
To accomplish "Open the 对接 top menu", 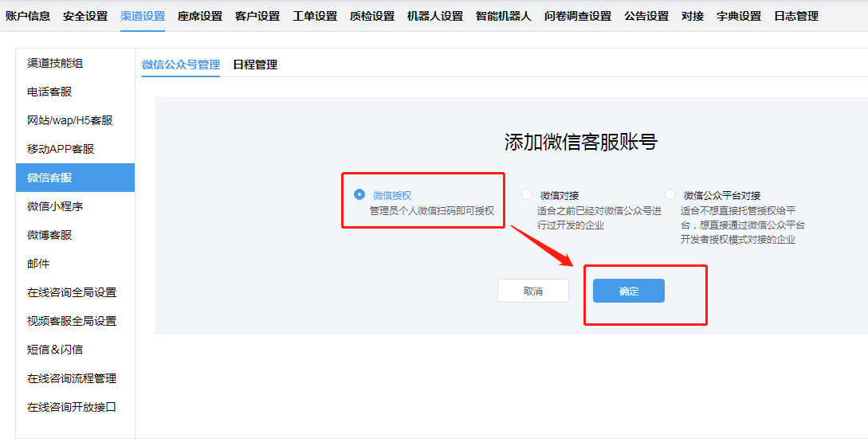I will 693,16.
